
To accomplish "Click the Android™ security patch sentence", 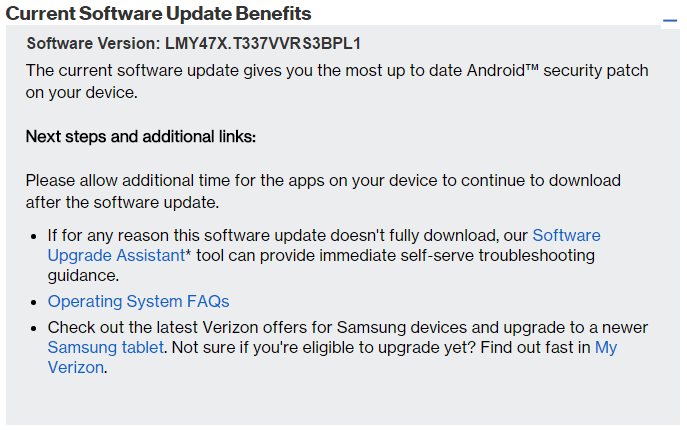I will coord(336,71).
